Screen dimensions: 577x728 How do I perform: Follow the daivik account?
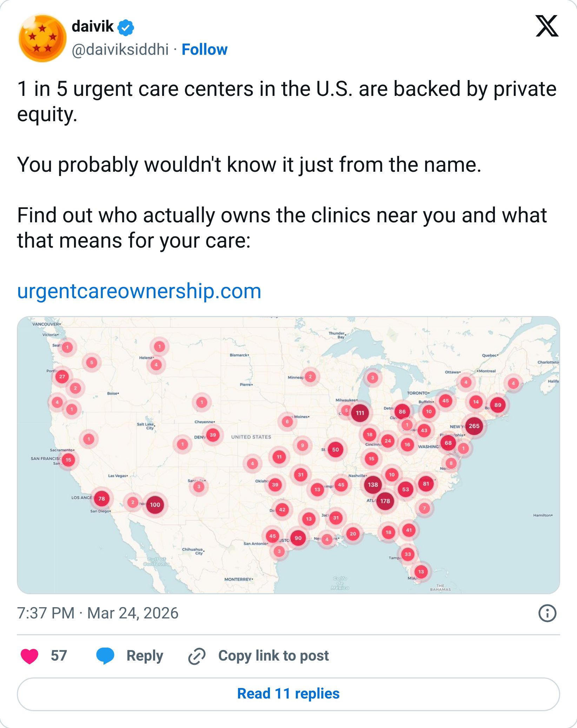coord(204,50)
